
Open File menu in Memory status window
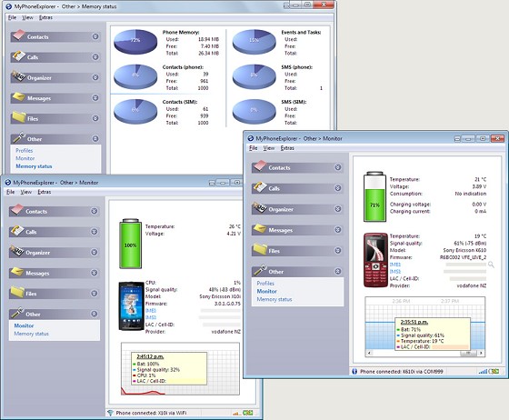(x=13, y=17)
